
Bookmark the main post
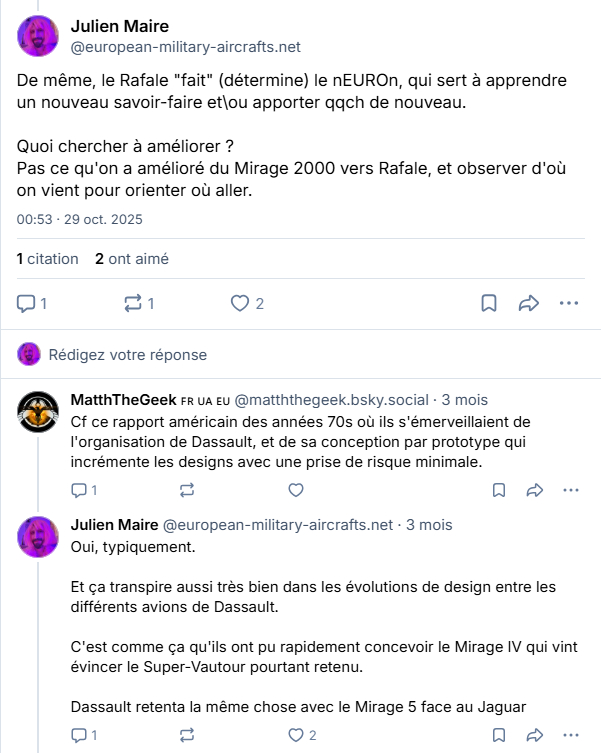(x=489, y=303)
